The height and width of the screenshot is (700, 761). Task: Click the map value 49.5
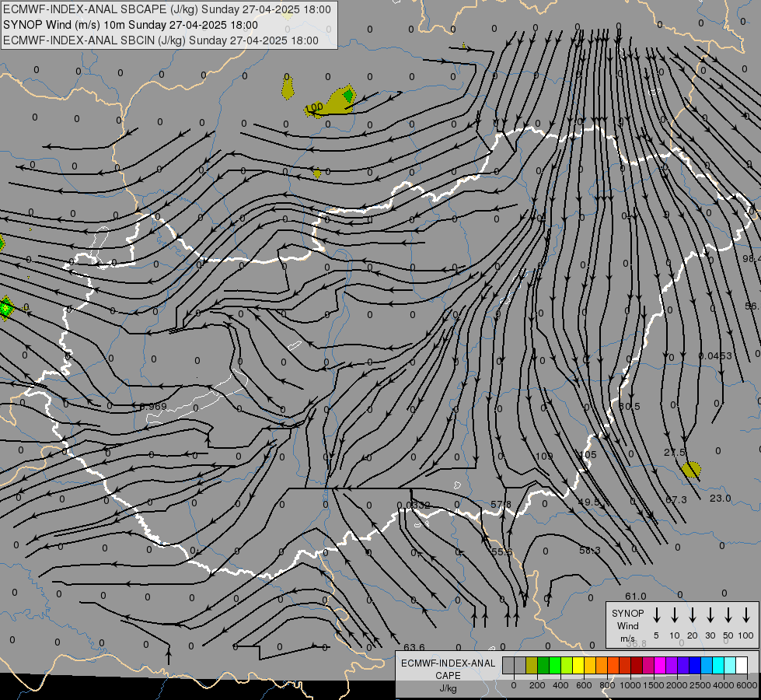(x=589, y=502)
